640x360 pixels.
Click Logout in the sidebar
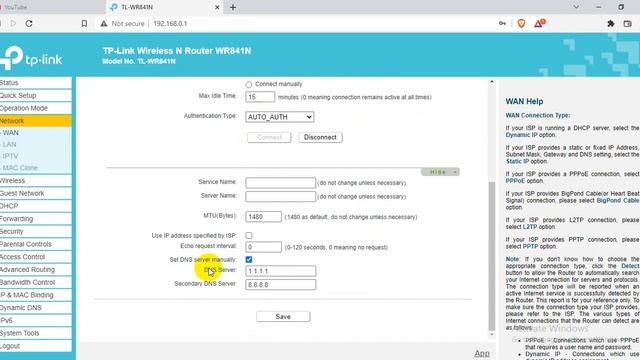pyautogui.click(x=36, y=346)
